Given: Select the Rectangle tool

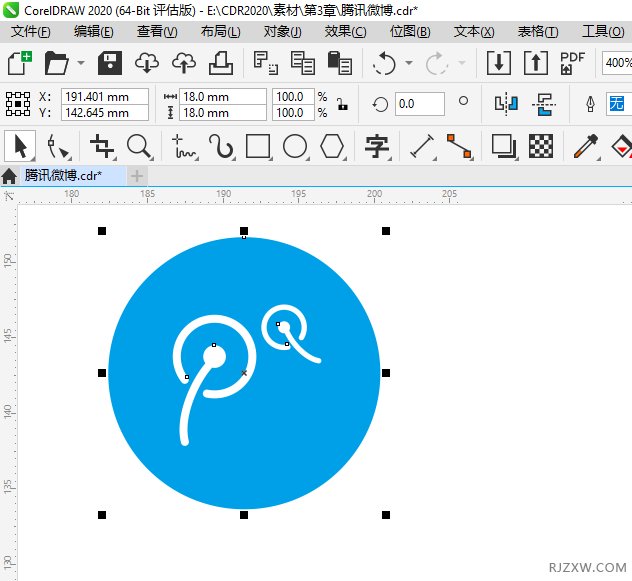Looking at the screenshot, I should click(x=258, y=146).
